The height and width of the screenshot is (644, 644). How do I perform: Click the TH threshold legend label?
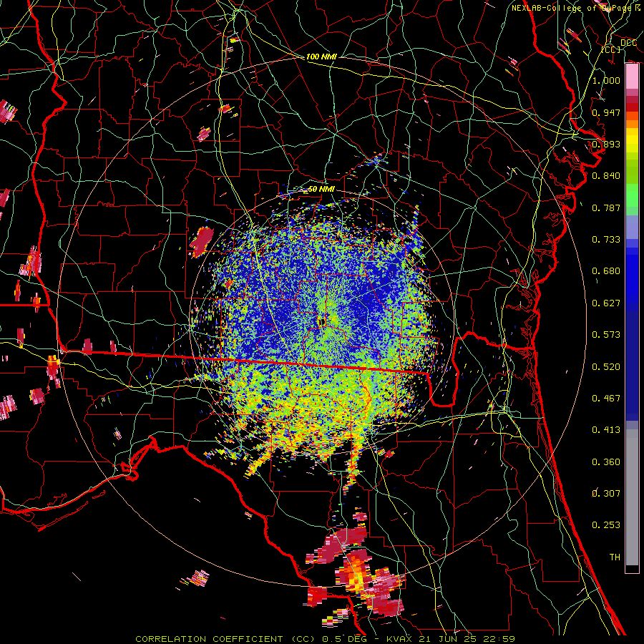click(x=615, y=557)
